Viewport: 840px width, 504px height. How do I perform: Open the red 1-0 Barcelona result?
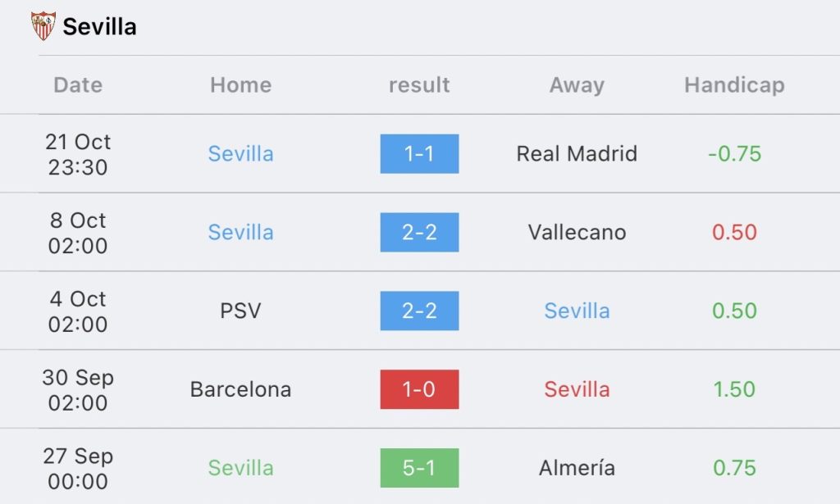click(x=419, y=389)
